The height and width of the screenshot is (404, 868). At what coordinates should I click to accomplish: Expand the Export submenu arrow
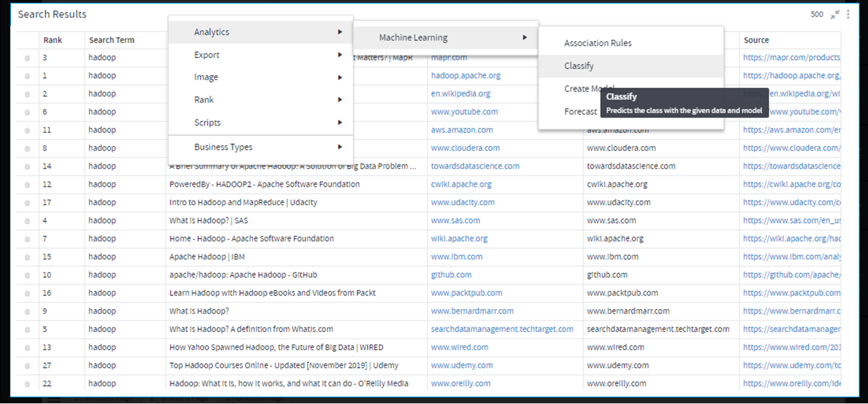click(x=340, y=55)
